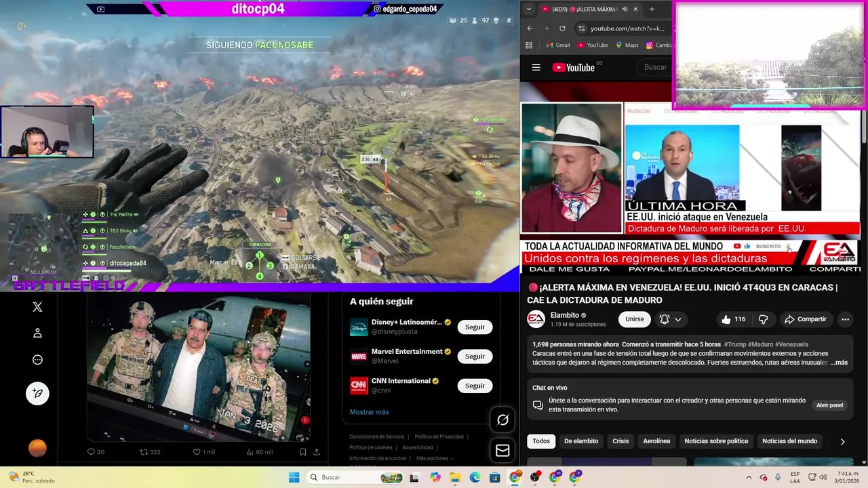868x488 pixels.
Task: Select the Noticias sobre política chip
Action: 716,441
